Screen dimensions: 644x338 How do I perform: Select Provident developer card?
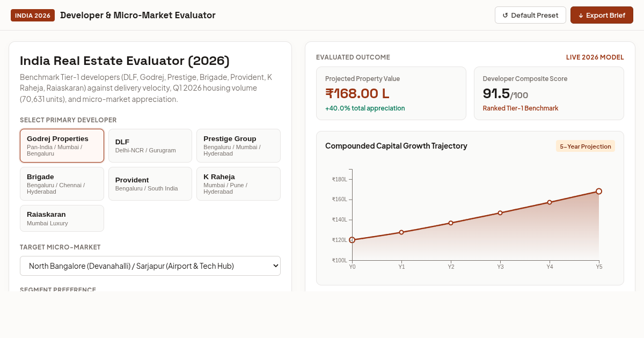tap(150, 183)
